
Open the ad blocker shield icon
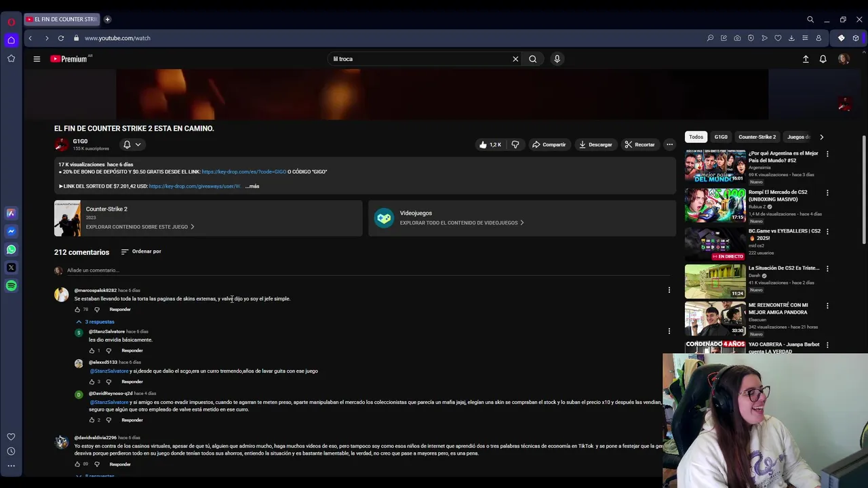coord(751,38)
